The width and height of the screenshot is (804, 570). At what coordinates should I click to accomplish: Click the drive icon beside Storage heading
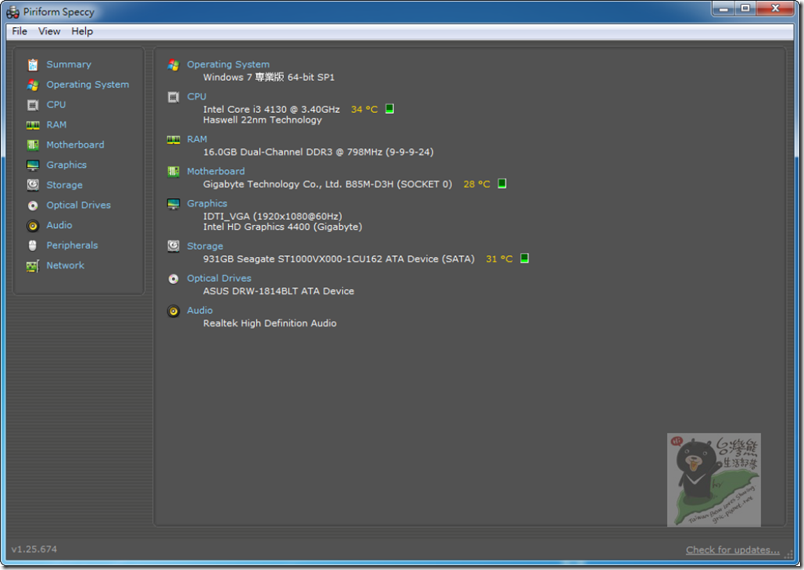click(173, 246)
